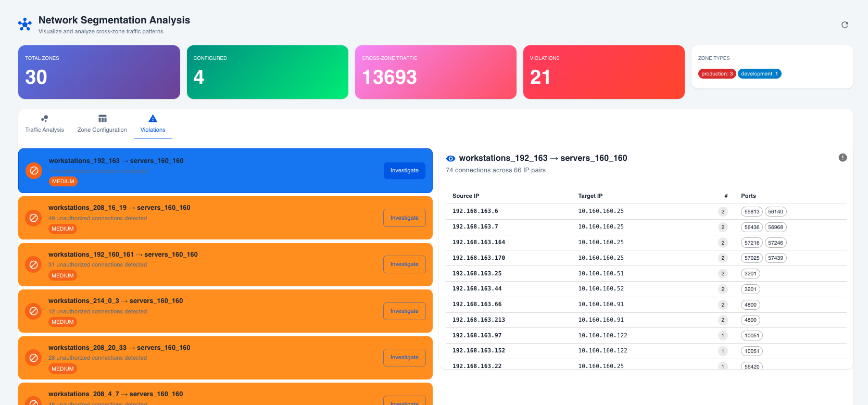Click the network logo icon beside the title

click(25, 24)
